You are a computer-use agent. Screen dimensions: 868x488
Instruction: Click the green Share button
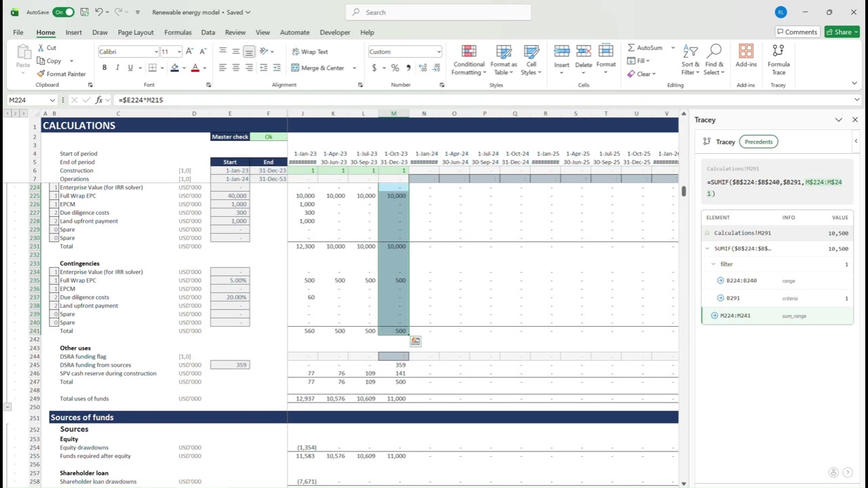[x=842, y=32]
